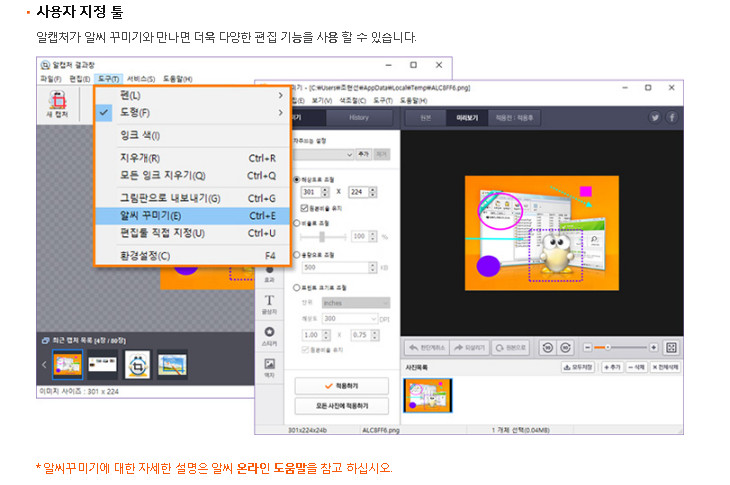
Task: Open the inches unit dropdown
Action: (356, 303)
